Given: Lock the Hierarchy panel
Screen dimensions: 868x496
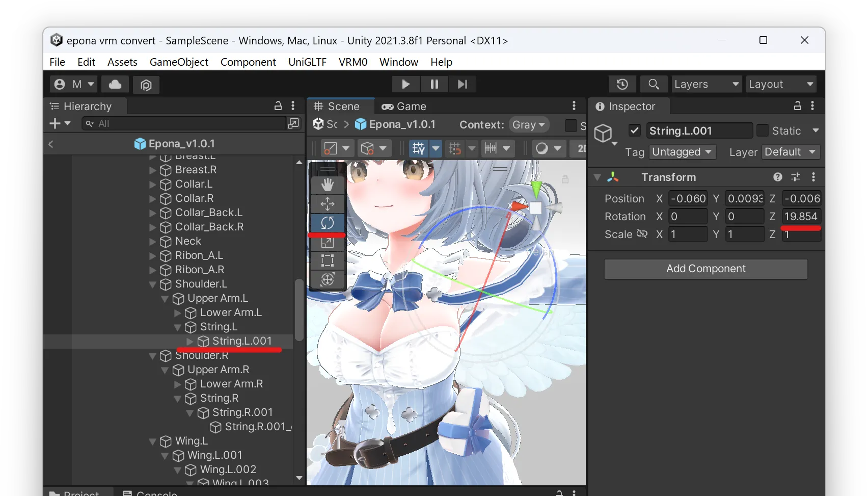Looking at the screenshot, I should coord(278,106).
